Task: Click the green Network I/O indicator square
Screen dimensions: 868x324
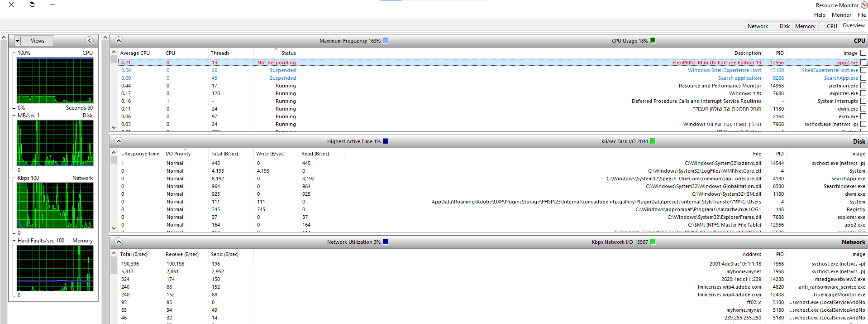Action: pos(653,242)
